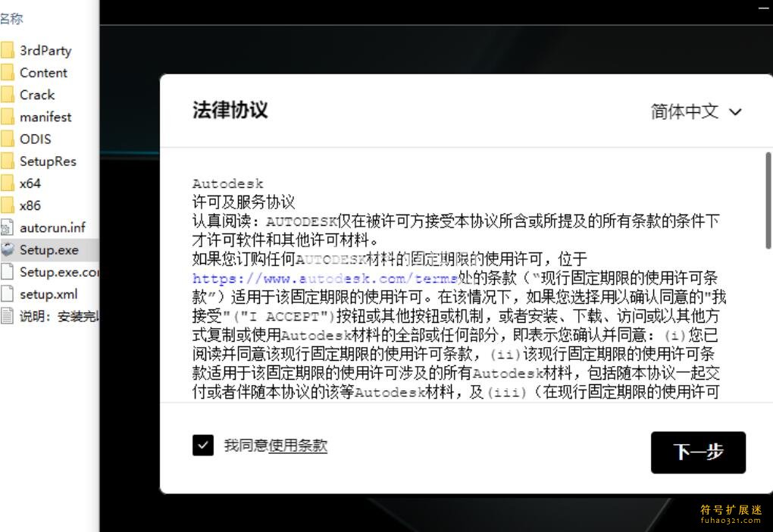Select the 3rdParty folder name
This screenshot has width=773, height=532.
[x=45, y=51]
